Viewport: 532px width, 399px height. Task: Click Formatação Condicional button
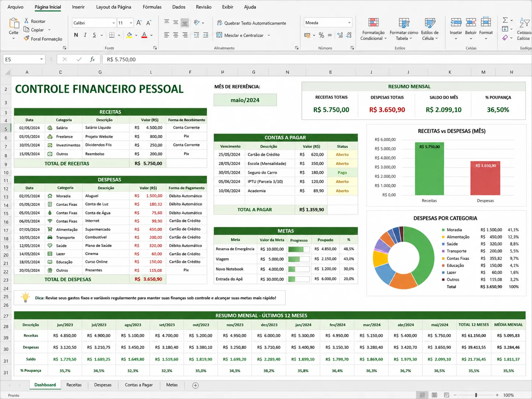(x=374, y=29)
